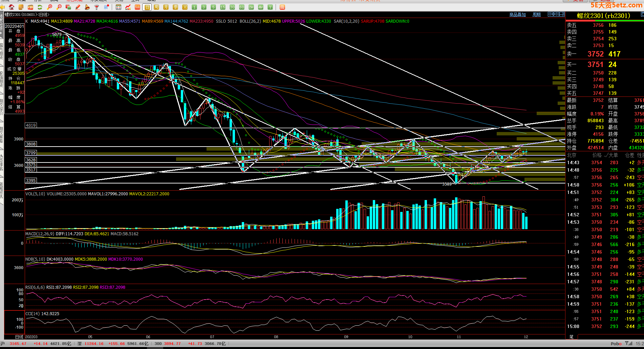
Task: Select the 2hr period icon
Action: point(251,7)
